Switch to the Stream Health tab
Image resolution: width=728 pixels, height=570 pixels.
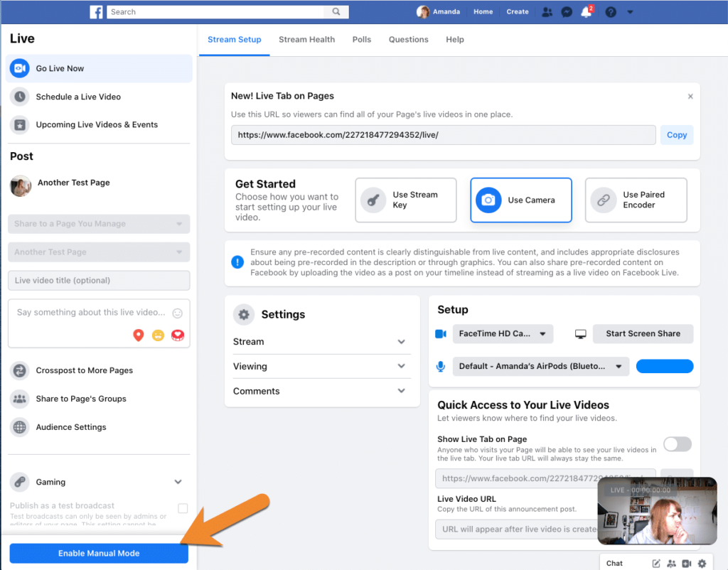306,40
